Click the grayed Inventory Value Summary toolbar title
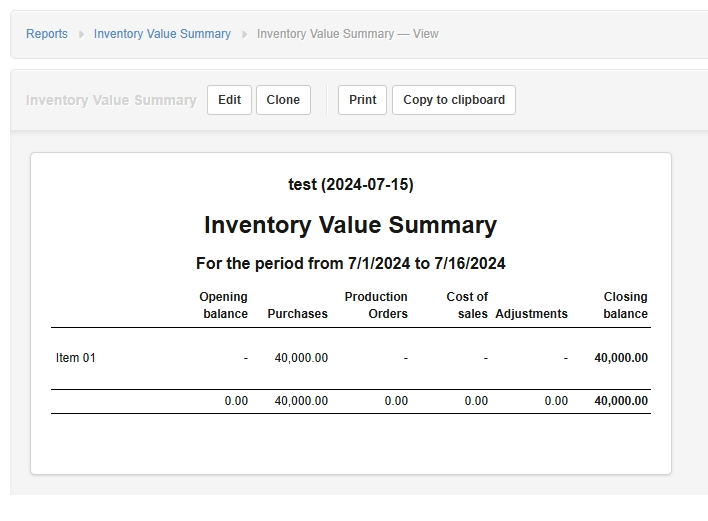This screenshot has height=521, width=708. point(111,100)
